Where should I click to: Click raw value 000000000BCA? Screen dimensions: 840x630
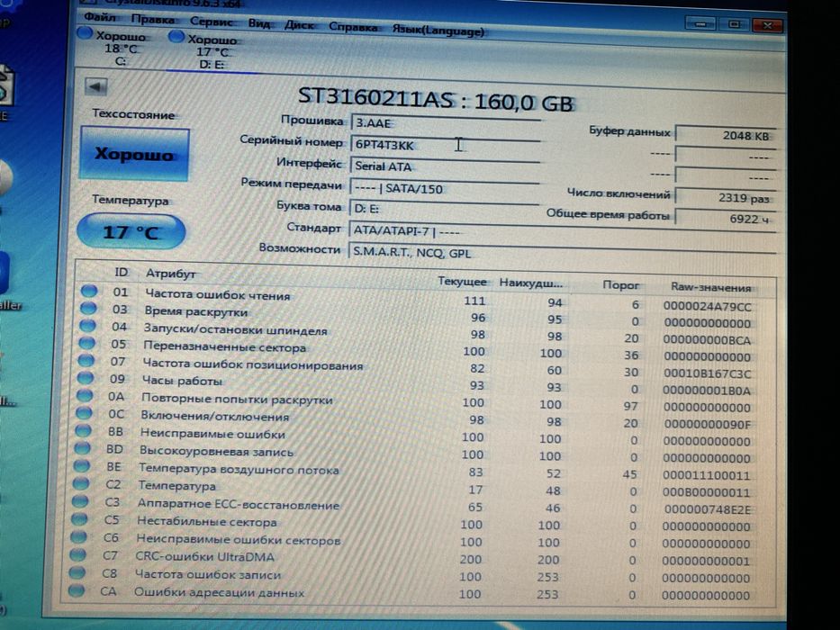point(707,339)
